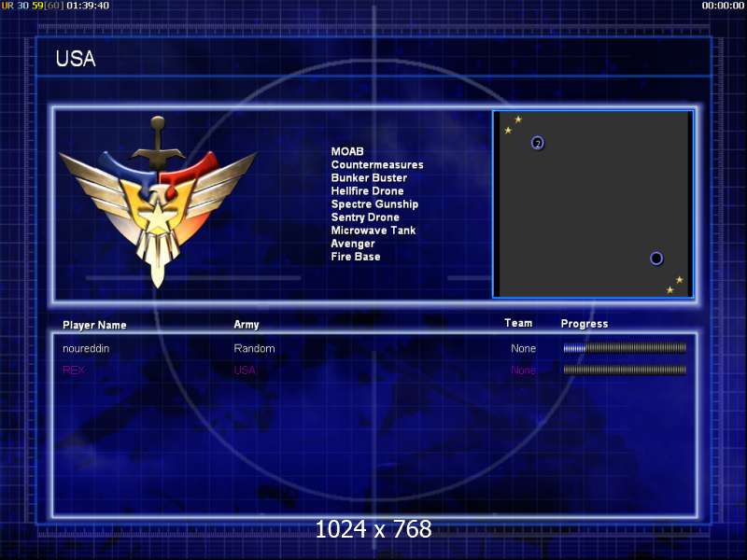
Task: Click the USA faction winged sword emblem
Action: (158, 201)
